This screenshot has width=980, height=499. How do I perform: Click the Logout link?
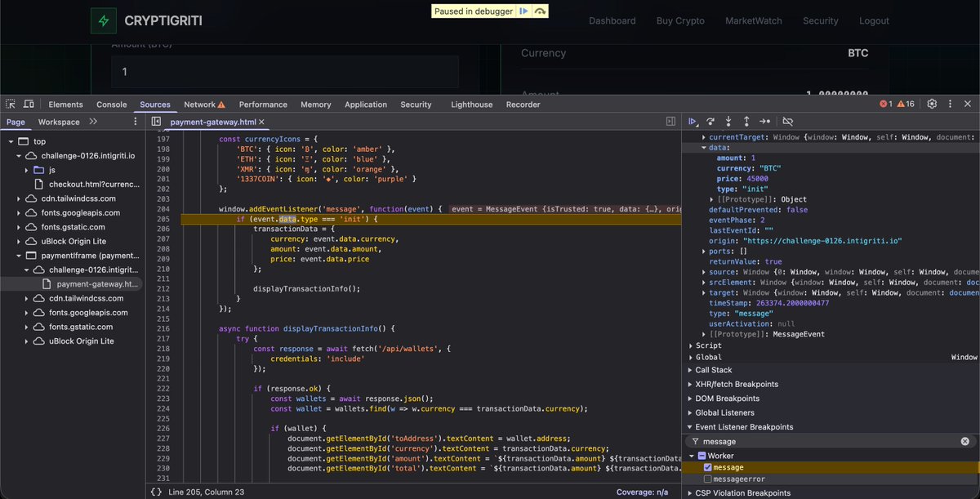click(x=874, y=20)
